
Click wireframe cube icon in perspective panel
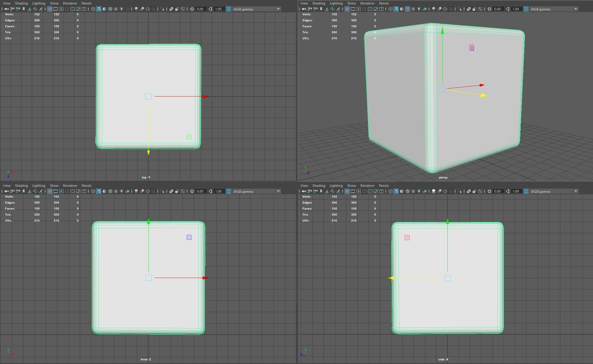tap(390, 9)
